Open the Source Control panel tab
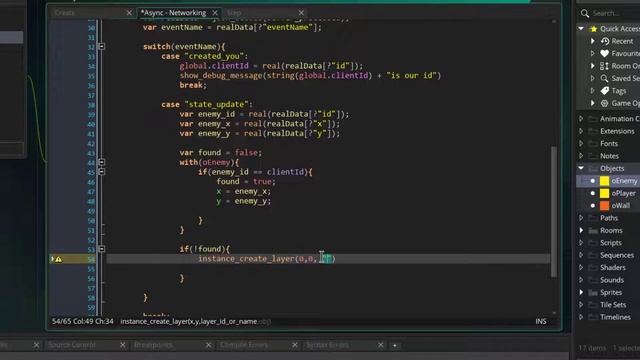640x360 pixels. click(x=72, y=345)
